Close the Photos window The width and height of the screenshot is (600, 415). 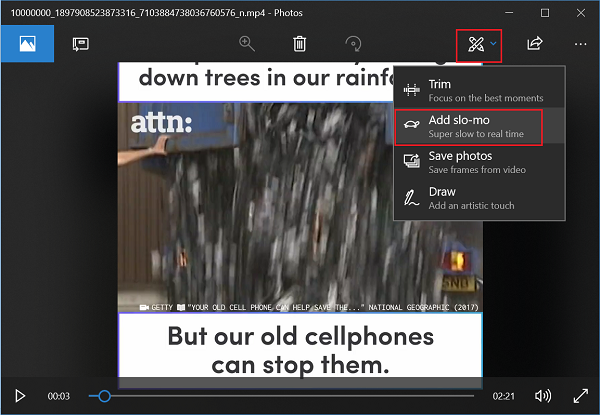tap(581, 13)
